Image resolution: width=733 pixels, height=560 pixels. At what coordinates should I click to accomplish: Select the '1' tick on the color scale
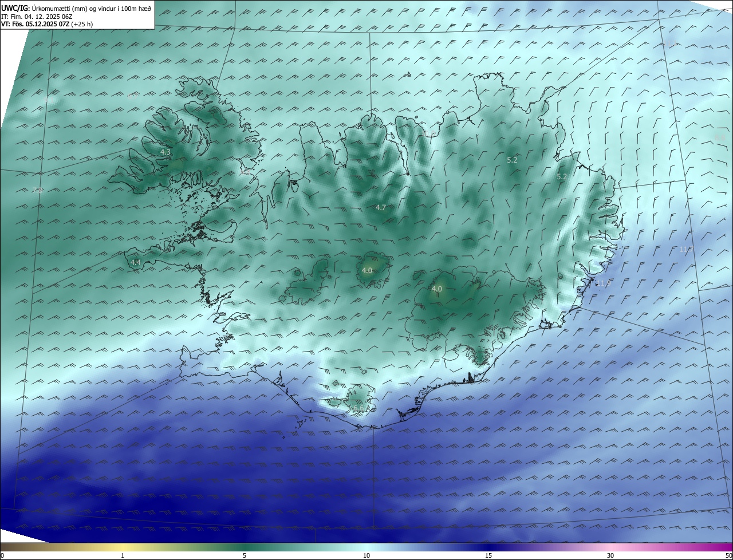pos(123,555)
